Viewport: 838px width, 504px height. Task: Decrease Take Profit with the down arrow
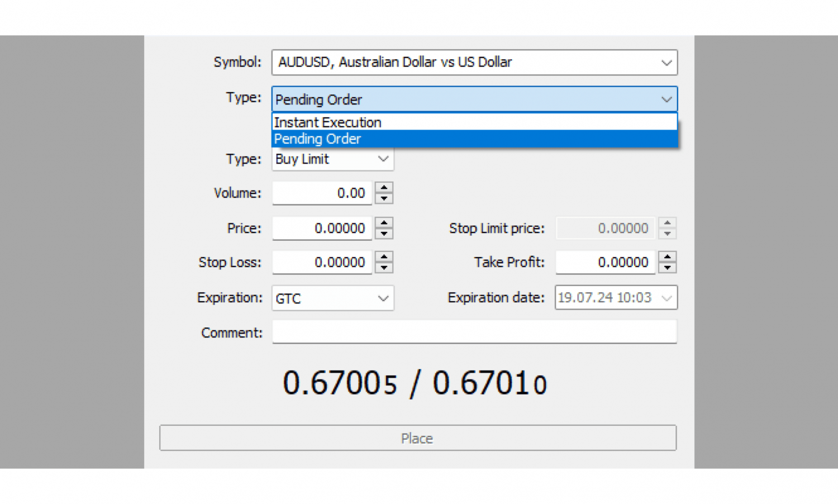pos(667,268)
